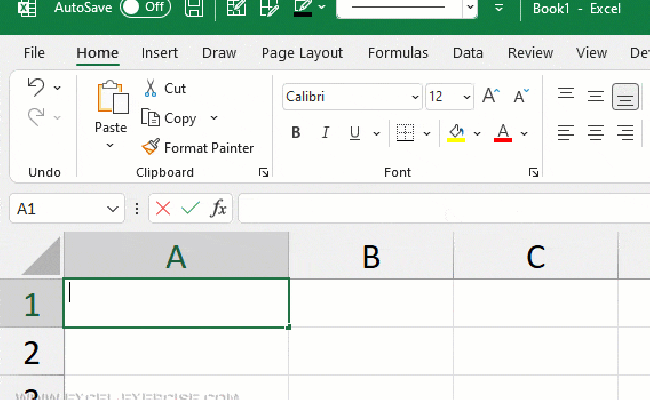Select Bottom Align icon
This screenshot has height=400, width=650.
pos(626,97)
